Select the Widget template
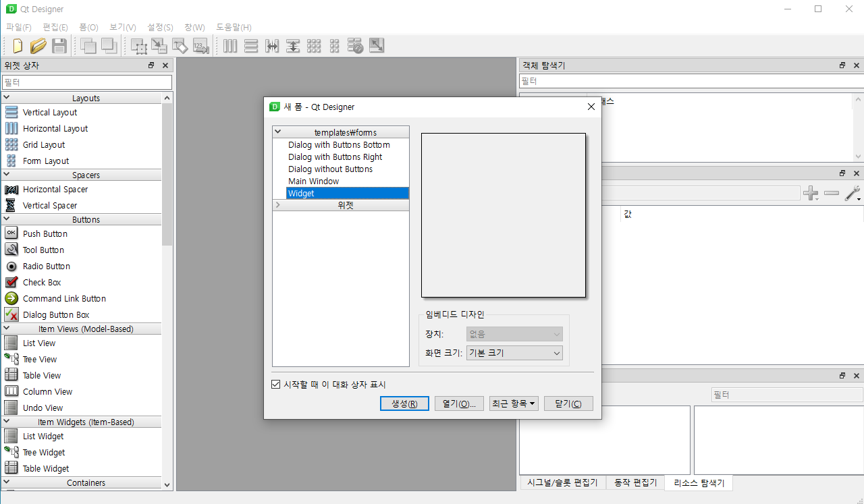 [348, 193]
